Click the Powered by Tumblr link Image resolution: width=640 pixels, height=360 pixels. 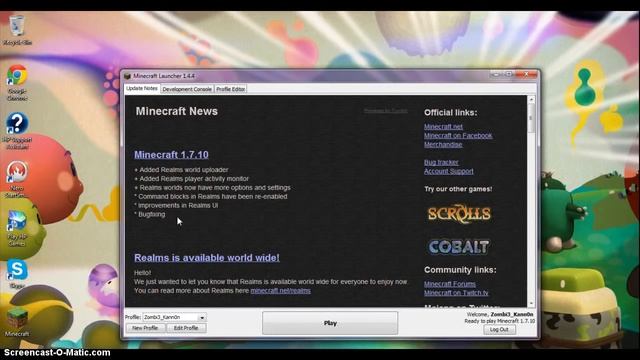coord(385,111)
